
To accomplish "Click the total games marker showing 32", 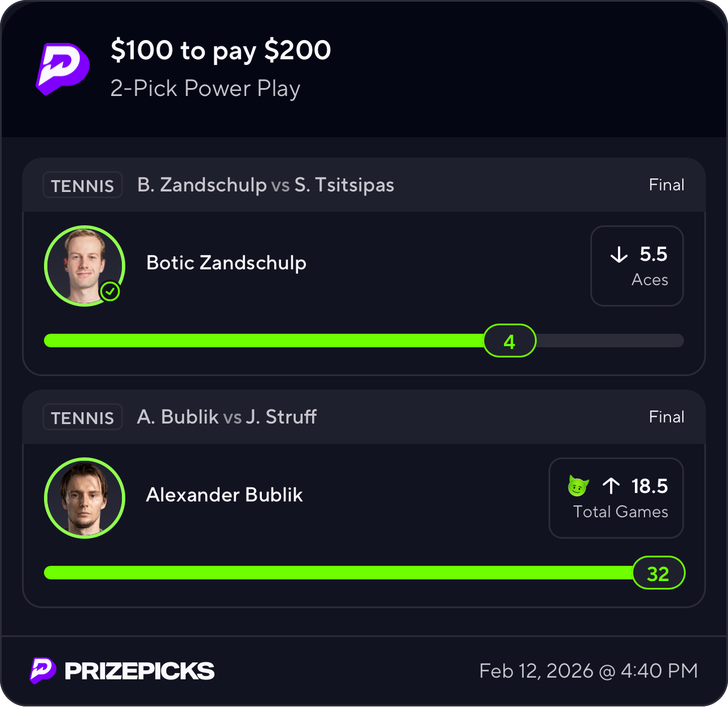I will [658, 573].
